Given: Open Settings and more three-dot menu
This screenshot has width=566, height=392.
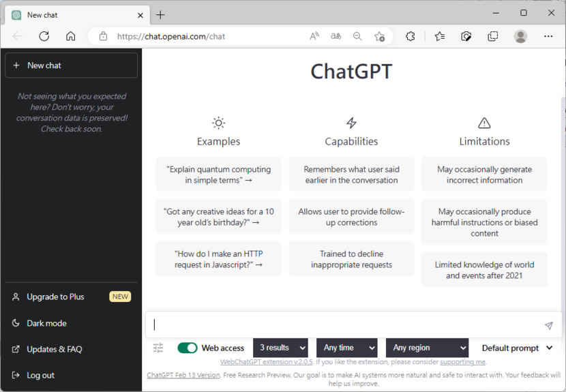Looking at the screenshot, I should tap(548, 36).
